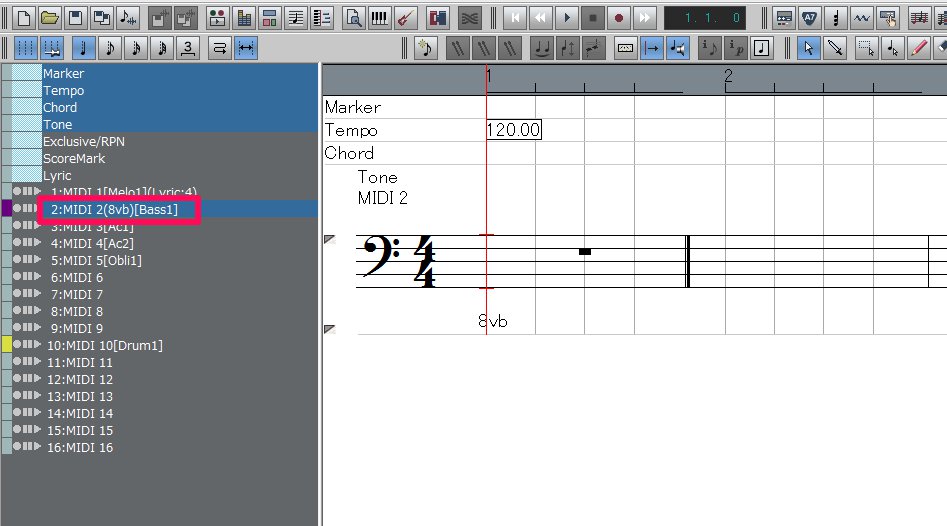Select the triplet '3' note option

click(x=188, y=48)
